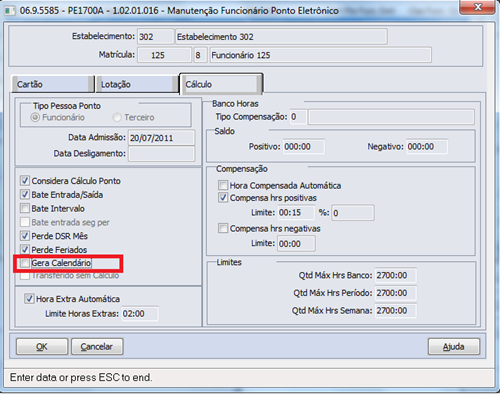The width and height of the screenshot is (500, 394).
Task: Click the Tipo Pessoa Ponto group label
Action: tap(67, 106)
